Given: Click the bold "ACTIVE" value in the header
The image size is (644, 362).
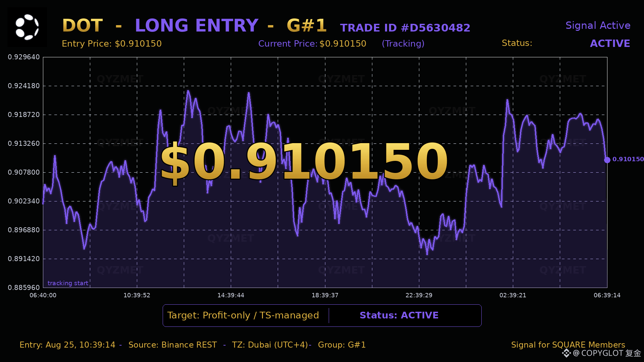Looking at the screenshot, I should [610, 44].
